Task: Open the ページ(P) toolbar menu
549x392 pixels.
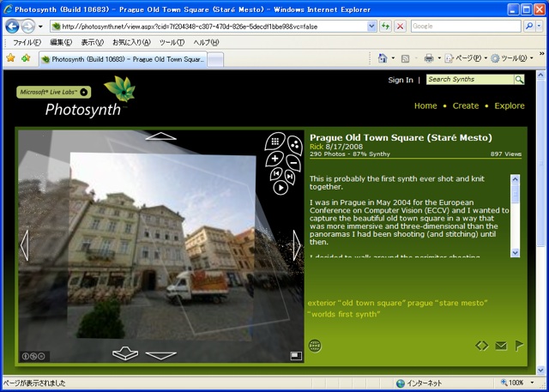Action: [466, 58]
